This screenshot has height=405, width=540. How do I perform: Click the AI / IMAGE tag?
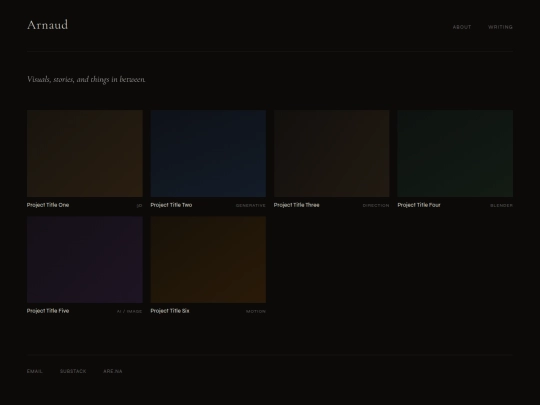(x=129, y=312)
